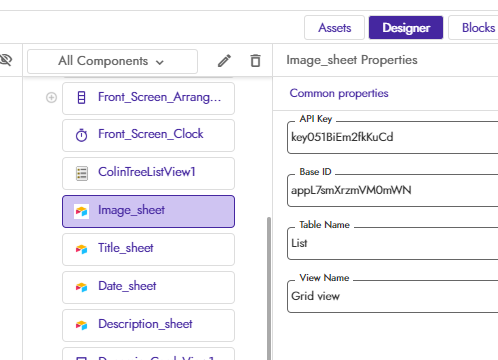498x360 pixels.
Task: Select the ColinTreeListView1 component
Action: point(148,174)
